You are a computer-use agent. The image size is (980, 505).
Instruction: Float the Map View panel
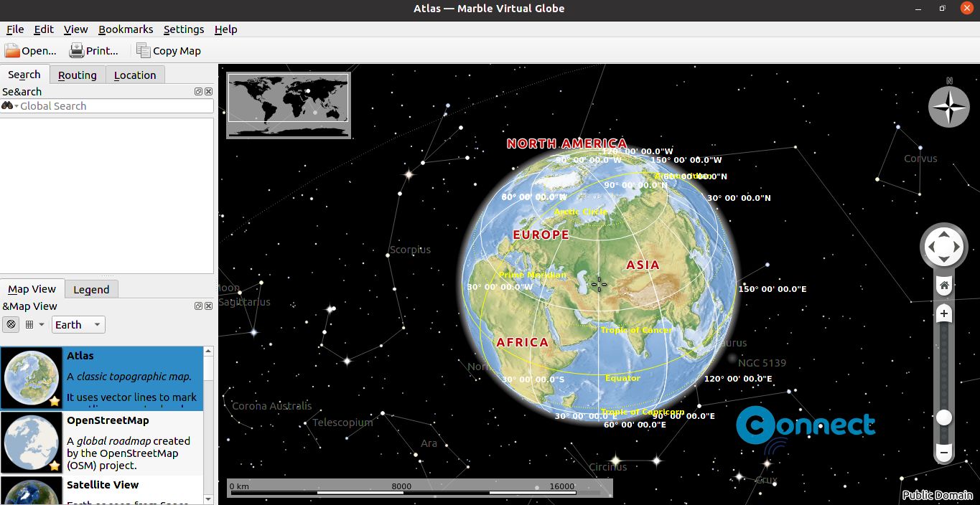(198, 306)
